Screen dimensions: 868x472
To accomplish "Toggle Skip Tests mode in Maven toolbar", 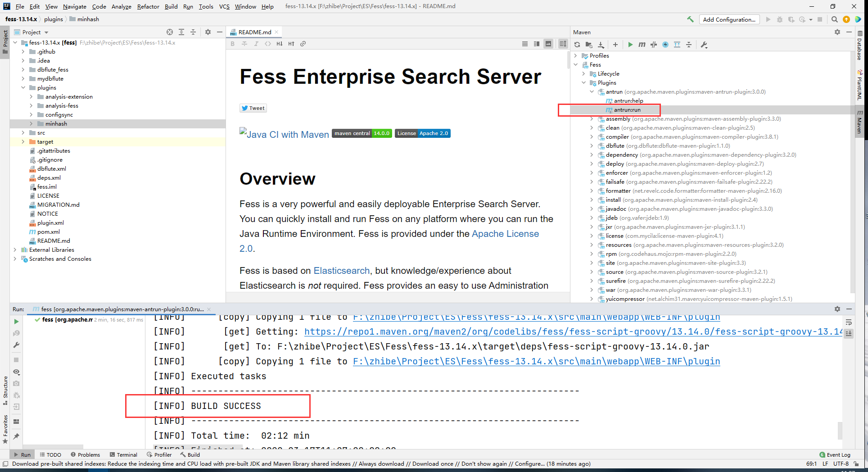I will [654, 45].
